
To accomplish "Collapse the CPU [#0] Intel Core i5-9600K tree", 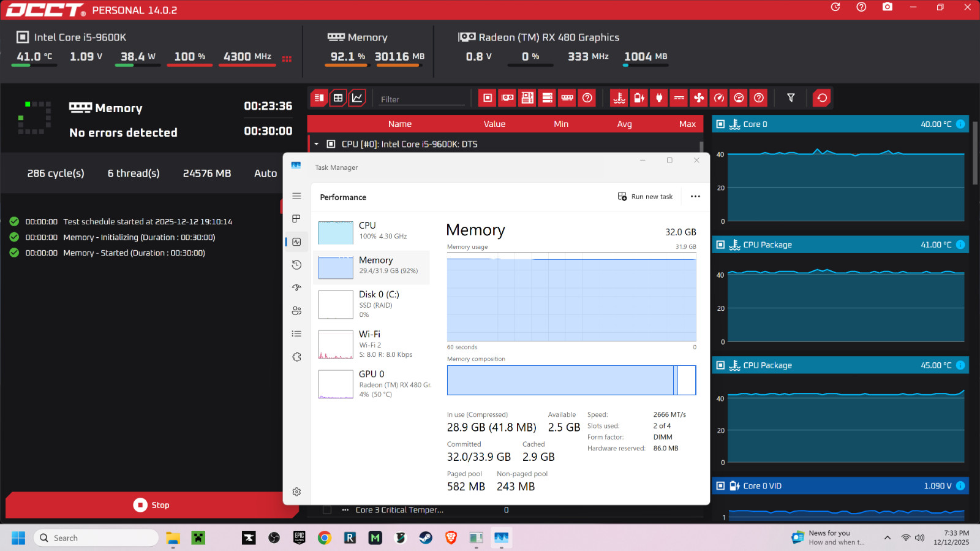I will (x=317, y=145).
